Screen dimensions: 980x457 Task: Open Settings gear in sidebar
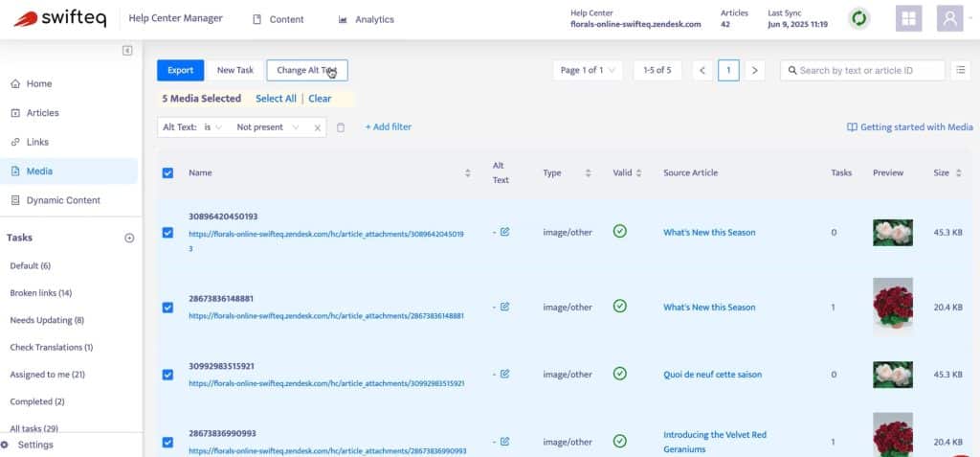pos(5,446)
